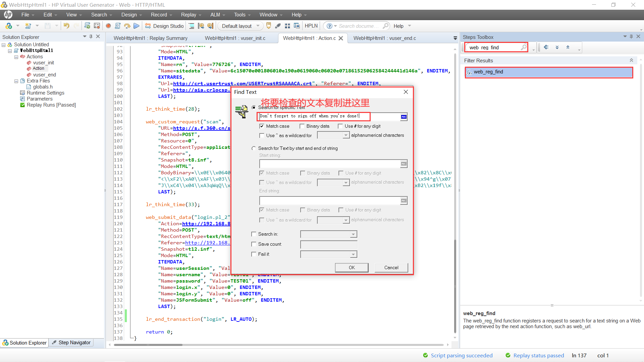
Task: Open the Record menu
Action: point(161,15)
